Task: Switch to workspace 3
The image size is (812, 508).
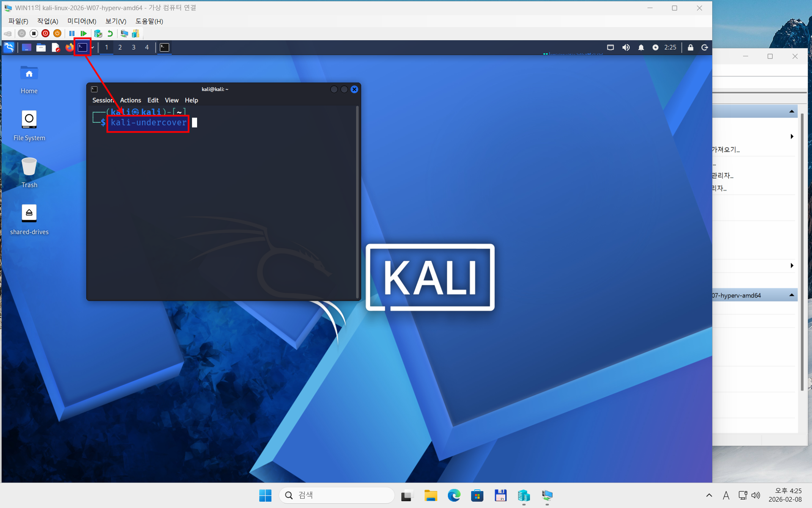Action: (134, 47)
